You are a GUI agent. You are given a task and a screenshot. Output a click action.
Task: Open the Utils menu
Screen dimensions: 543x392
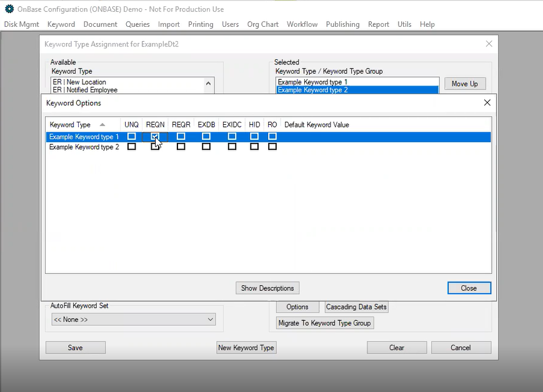tap(404, 24)
